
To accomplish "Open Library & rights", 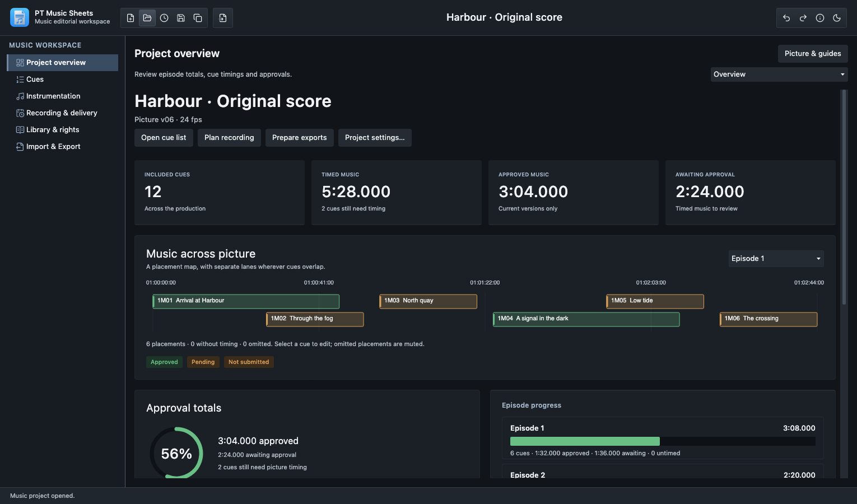I will click(x=63, y=130).
